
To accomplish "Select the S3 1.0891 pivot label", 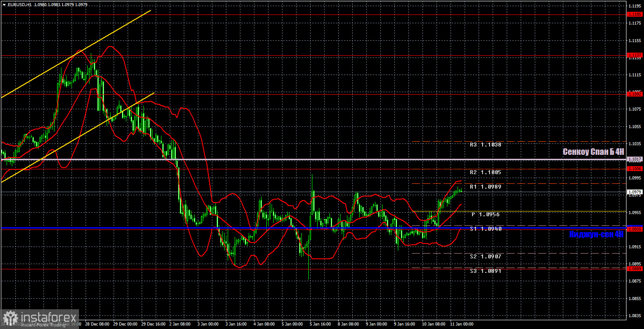I will click(x=486, y=271).
